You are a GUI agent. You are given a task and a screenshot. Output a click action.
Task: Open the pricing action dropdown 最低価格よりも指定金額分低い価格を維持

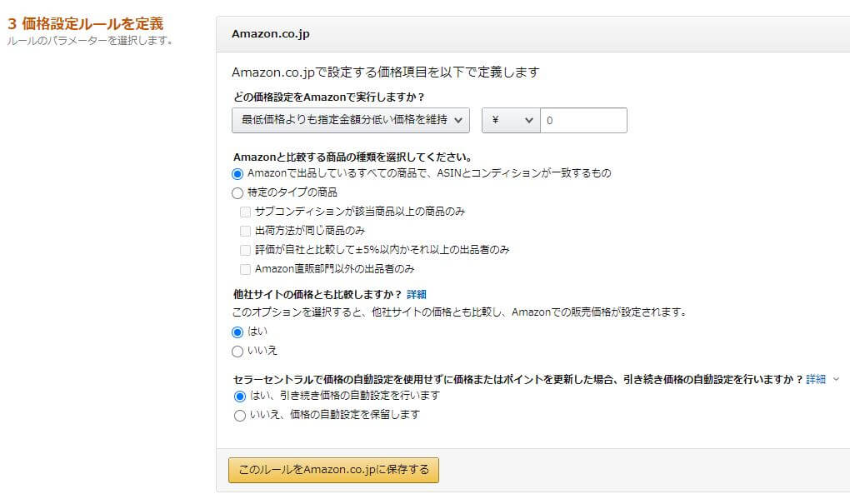click(x=350, y=120)
